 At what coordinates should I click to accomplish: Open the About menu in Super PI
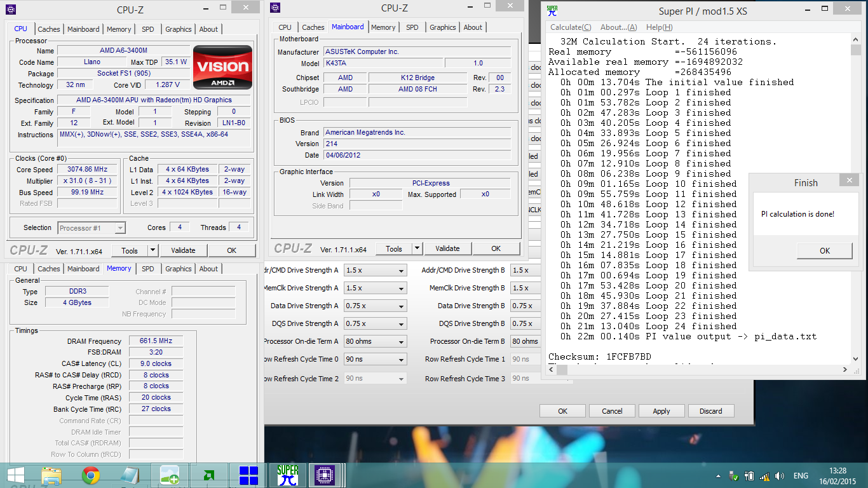tap(618, 27)
